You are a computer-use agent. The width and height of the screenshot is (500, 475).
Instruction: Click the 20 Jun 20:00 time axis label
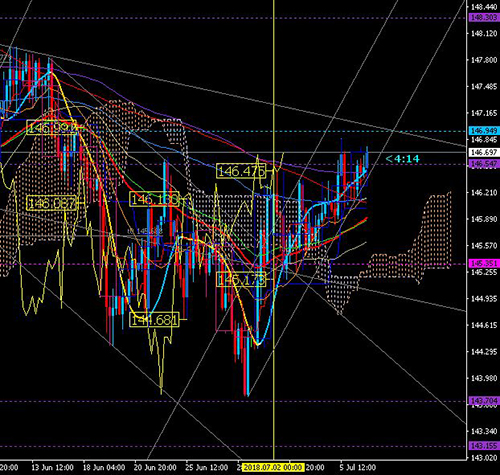point(155,467)
